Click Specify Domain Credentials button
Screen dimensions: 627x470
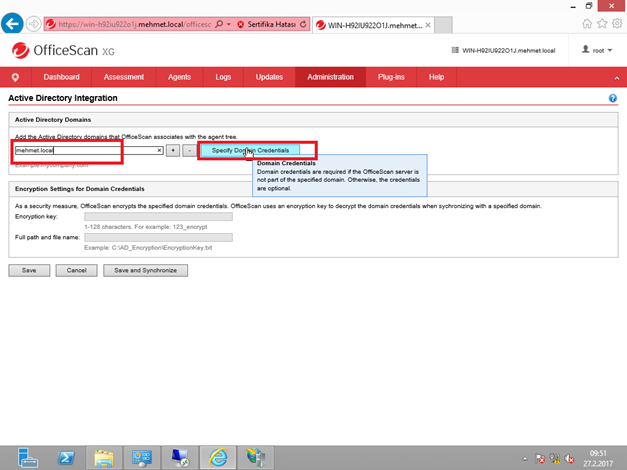coord(250,150)
